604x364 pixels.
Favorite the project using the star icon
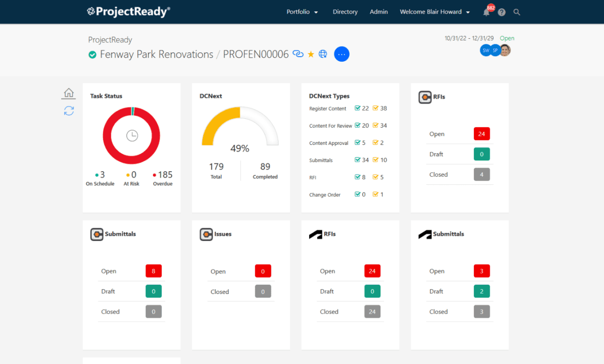(310, 54)
